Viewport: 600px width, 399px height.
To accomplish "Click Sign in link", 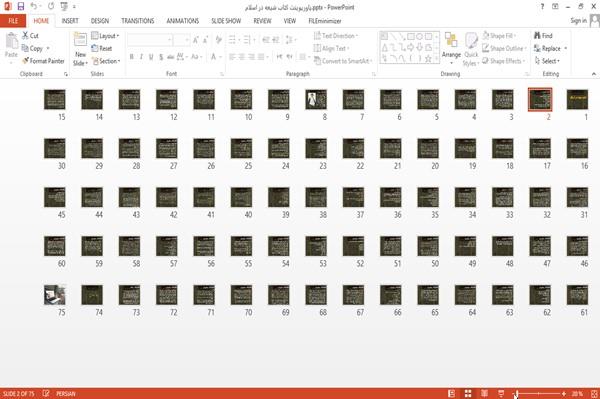I will pyautogui.click(x=578, y=21).
